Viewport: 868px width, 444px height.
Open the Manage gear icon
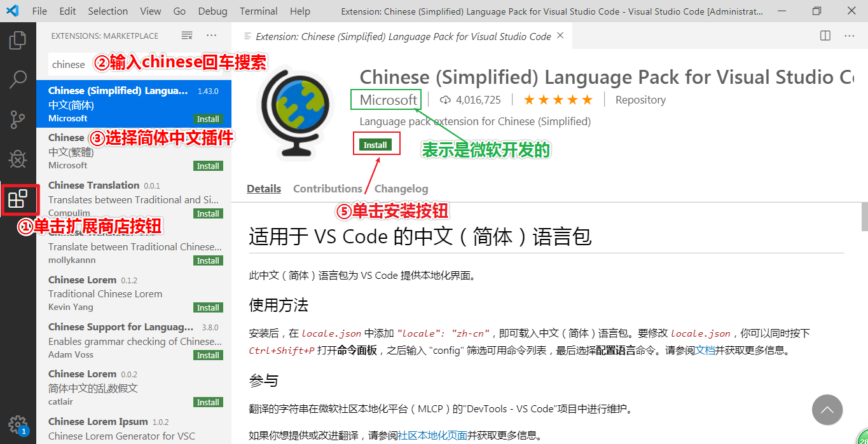point(18,424)
